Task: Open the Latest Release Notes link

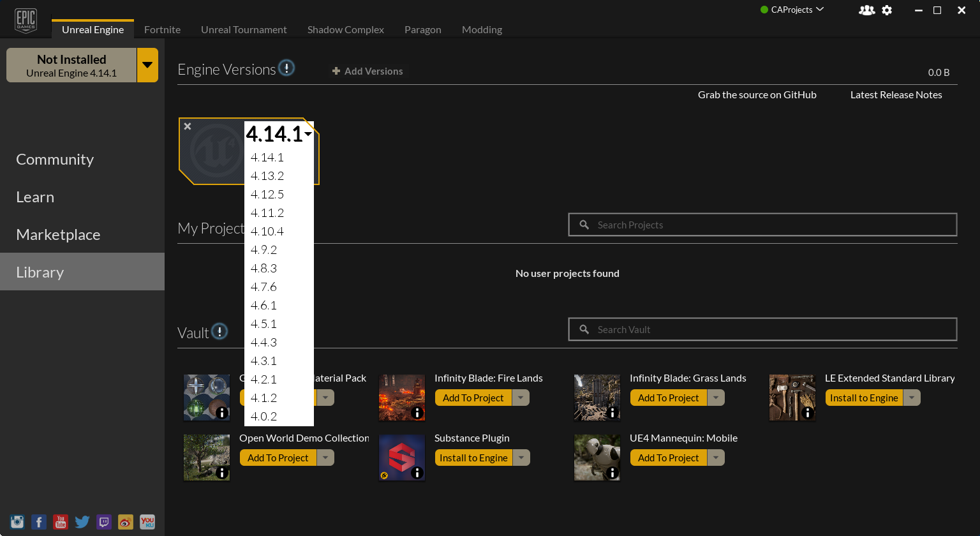Action: click(x=896, y=94)
